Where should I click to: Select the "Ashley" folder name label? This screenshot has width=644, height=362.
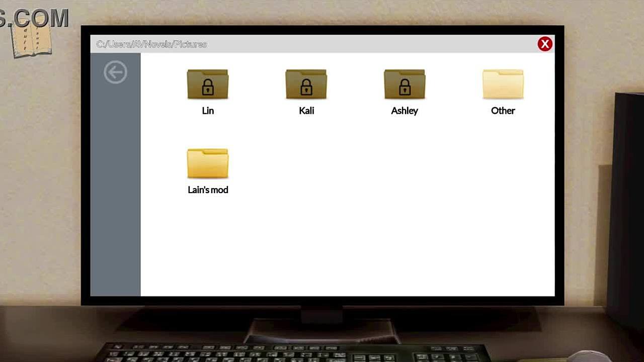coord(405,111)
